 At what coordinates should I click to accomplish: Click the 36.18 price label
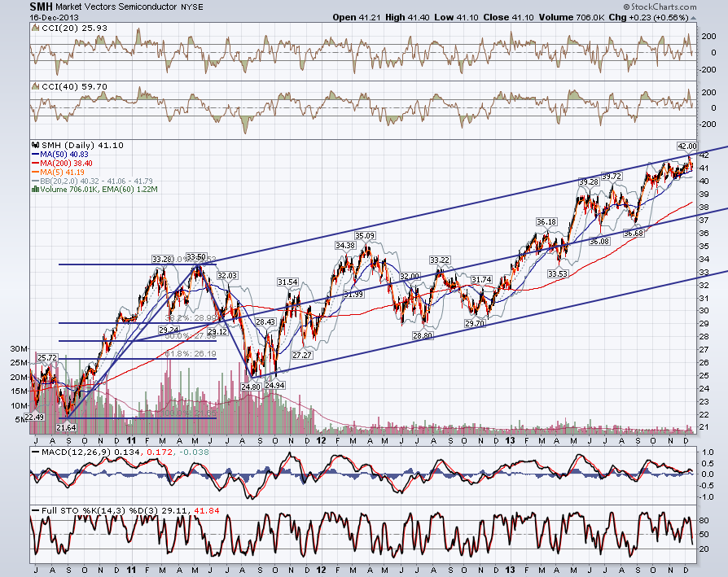(x=546, y=221)
